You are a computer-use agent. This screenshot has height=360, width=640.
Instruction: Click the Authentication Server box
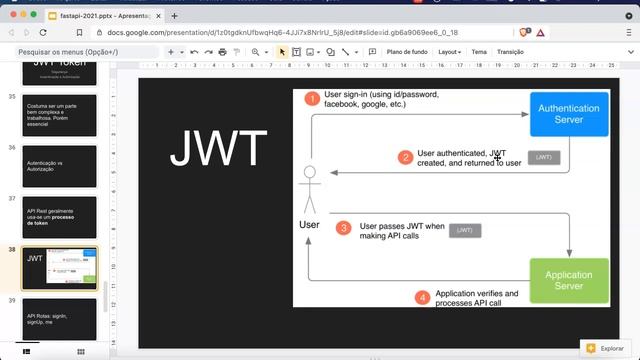(569, 114)
